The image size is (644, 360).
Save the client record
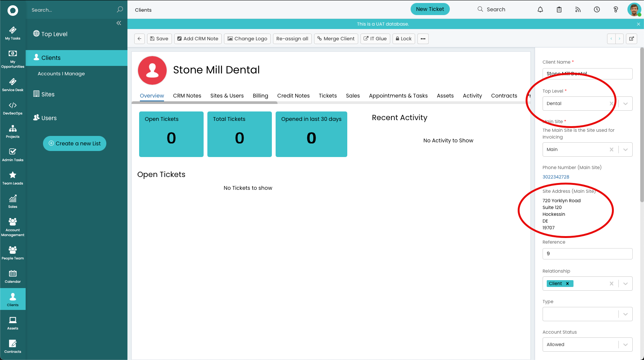click(x=159, y=39)
